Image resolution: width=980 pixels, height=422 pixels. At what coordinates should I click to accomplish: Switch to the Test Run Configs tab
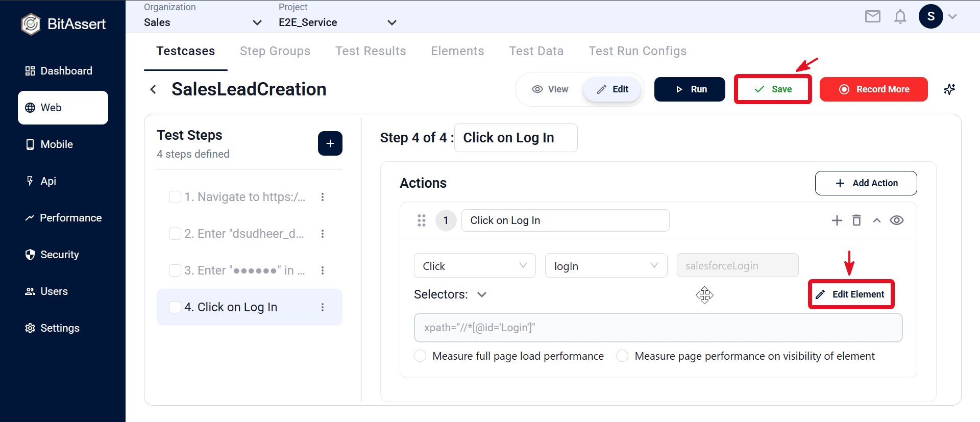[638, 51]
